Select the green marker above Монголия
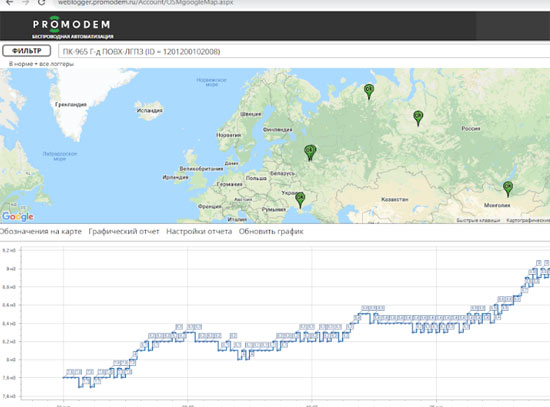The image size is (550, 407). click(508, 189)
